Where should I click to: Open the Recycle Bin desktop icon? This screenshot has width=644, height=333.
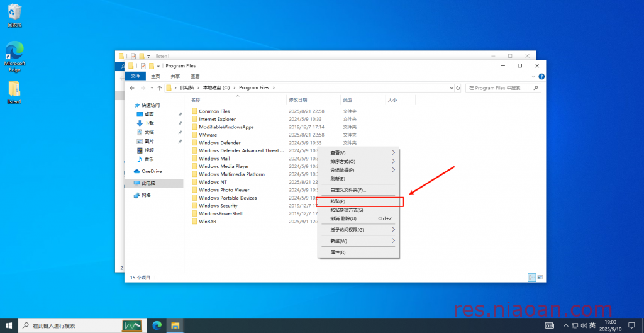pos(15,16)
